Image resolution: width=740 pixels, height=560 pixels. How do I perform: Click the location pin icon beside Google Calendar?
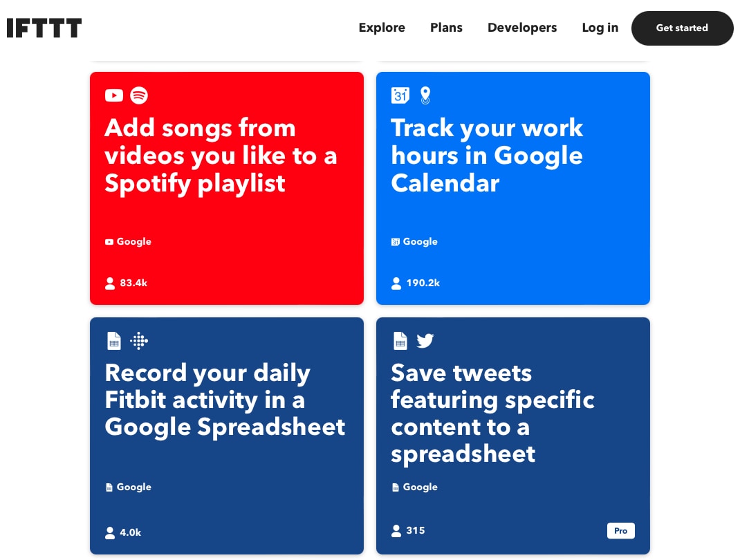tap(425, 95)
